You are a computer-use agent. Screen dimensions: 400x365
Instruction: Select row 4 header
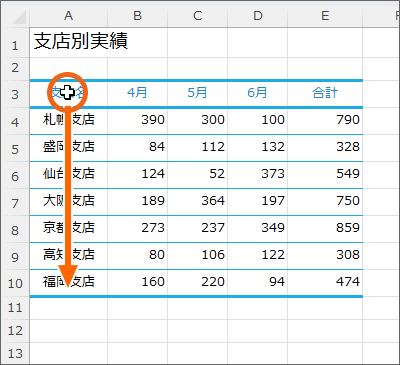(15, 121)
